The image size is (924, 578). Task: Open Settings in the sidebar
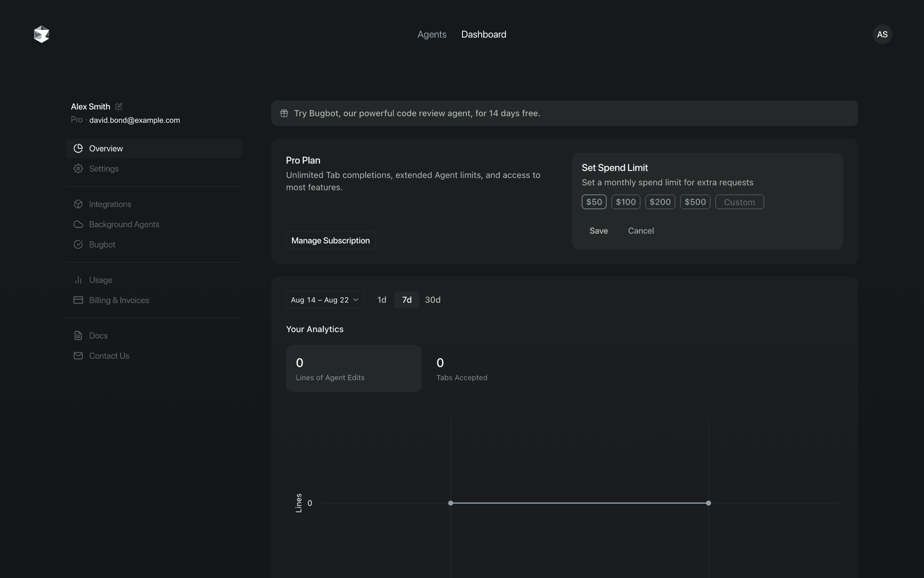pos(154,169)
